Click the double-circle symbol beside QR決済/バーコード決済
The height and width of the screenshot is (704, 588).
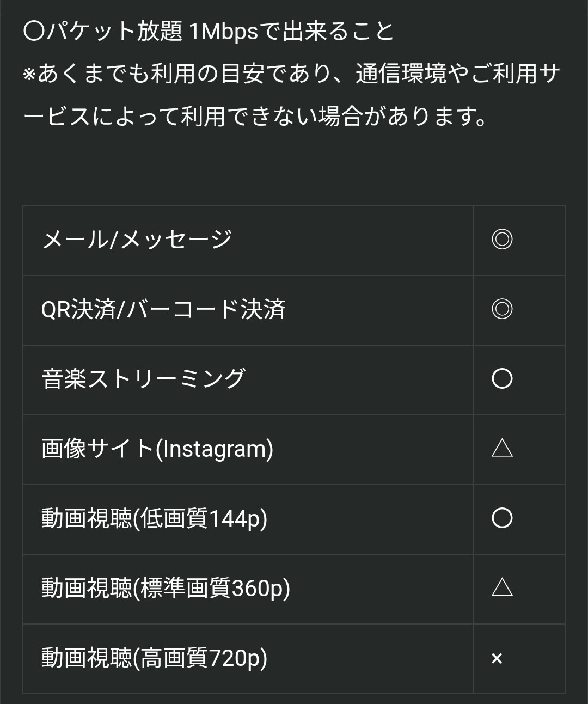(502, 309)
